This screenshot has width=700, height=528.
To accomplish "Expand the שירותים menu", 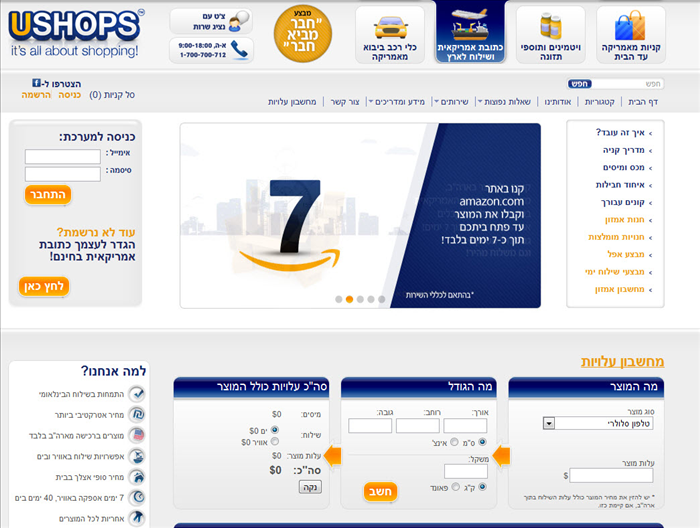I will click(452, 102).
